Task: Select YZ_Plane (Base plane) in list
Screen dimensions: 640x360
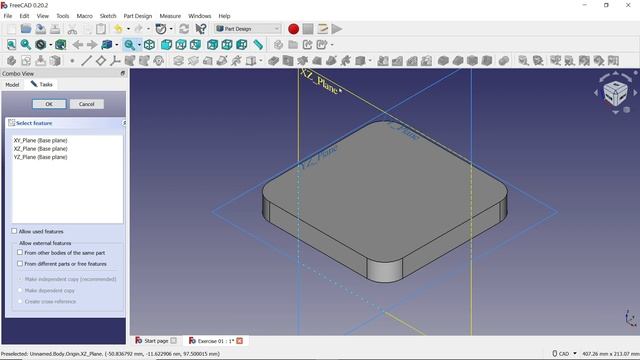Action: coord(40,157)
